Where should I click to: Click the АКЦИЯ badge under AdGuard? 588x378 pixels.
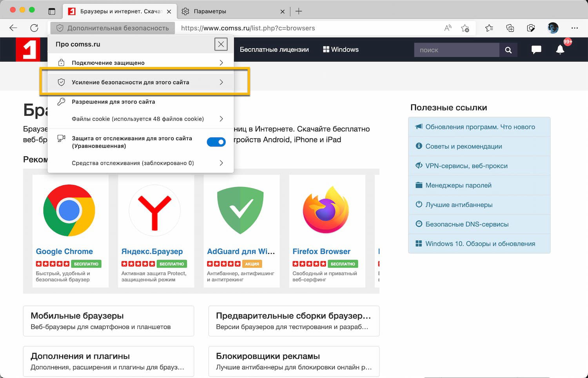(x=252, y=264)
